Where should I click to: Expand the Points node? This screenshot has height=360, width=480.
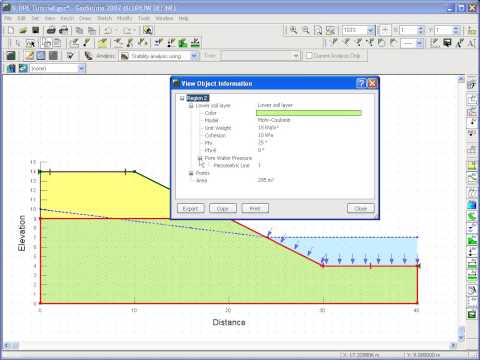click(x=191, y=173)
